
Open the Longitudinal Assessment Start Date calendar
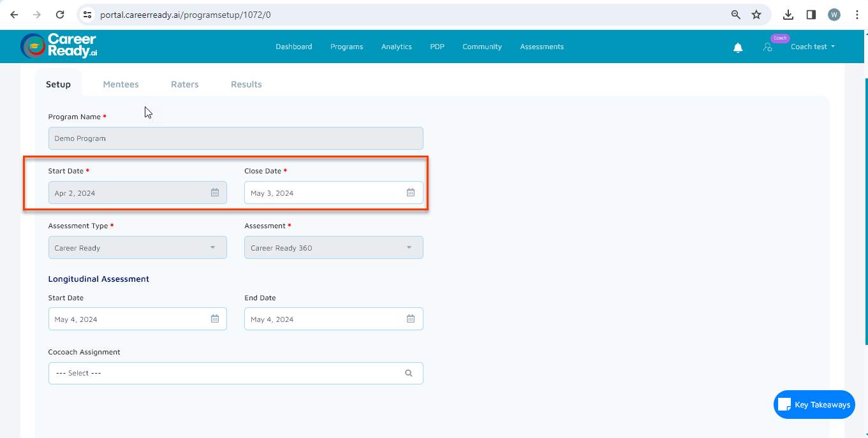(215, 319)
